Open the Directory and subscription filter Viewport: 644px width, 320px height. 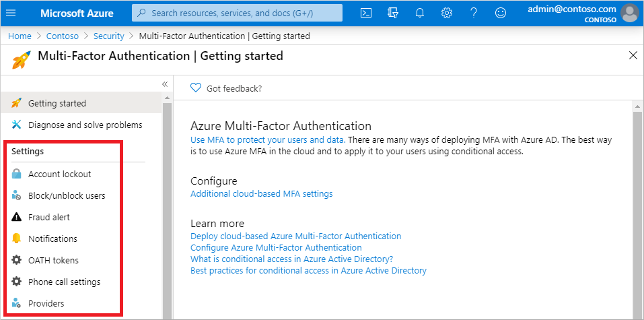tap(392, 13)
